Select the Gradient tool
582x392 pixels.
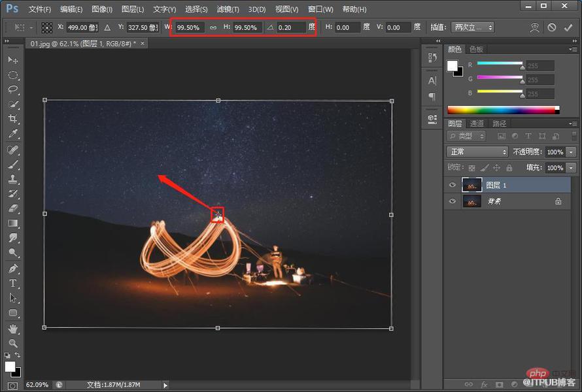(13, 223)
